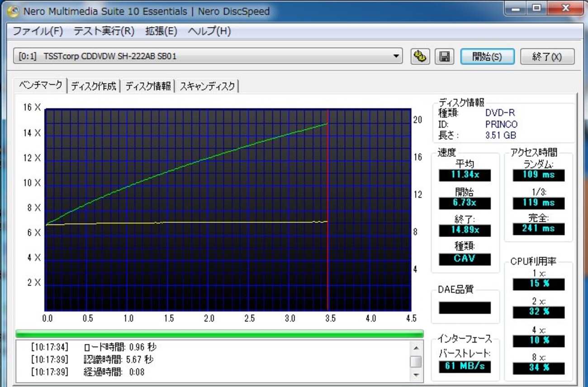
Task: Open the スキャンディスク tab
Action: coord(207,86)
